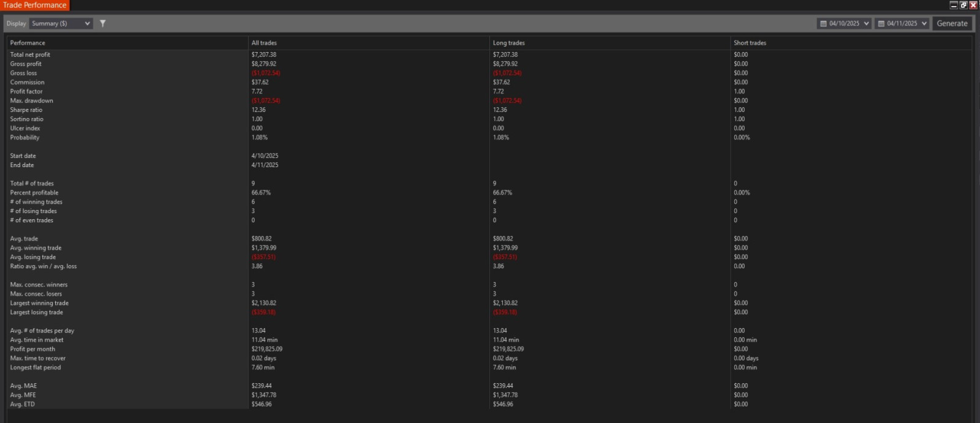Click Short trades max recover 0.00 days
980x423 pixels.
[746, 357]
